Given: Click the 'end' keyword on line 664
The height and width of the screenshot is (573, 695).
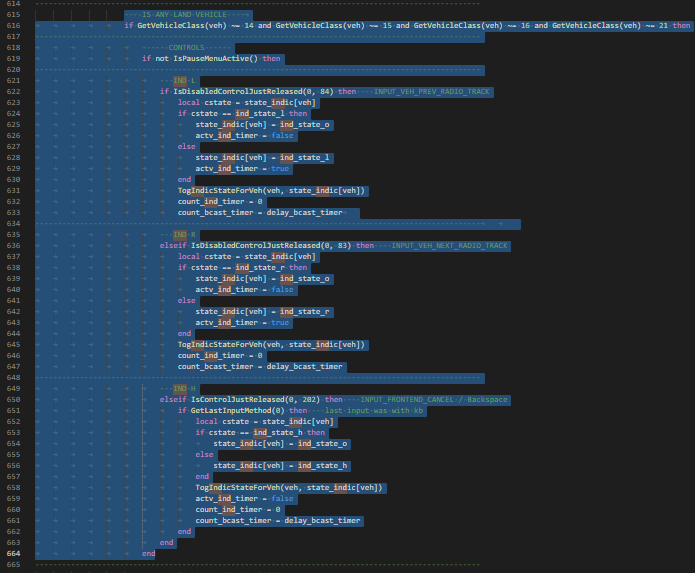Looking at the screenshot, I should point(148,553).
